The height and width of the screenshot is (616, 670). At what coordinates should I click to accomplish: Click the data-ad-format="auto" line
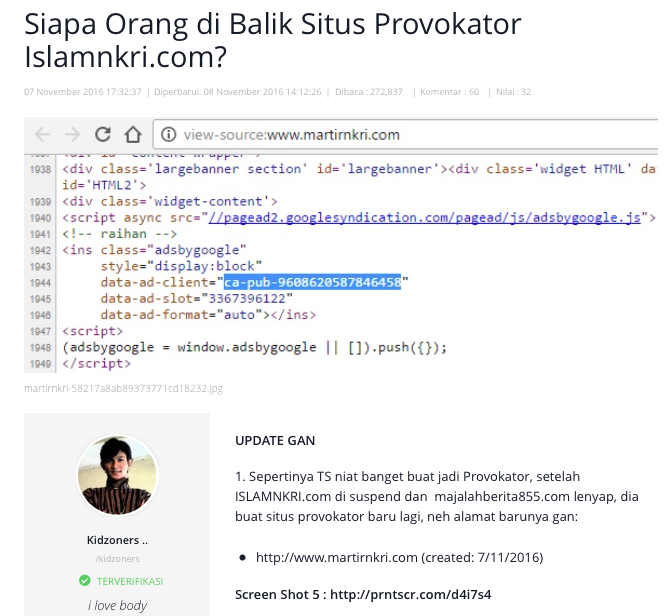[209, 315]
